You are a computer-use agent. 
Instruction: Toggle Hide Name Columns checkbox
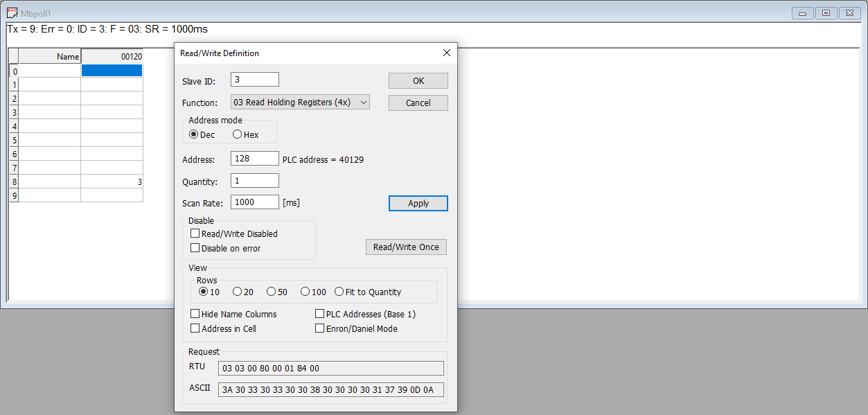(195, 315)
